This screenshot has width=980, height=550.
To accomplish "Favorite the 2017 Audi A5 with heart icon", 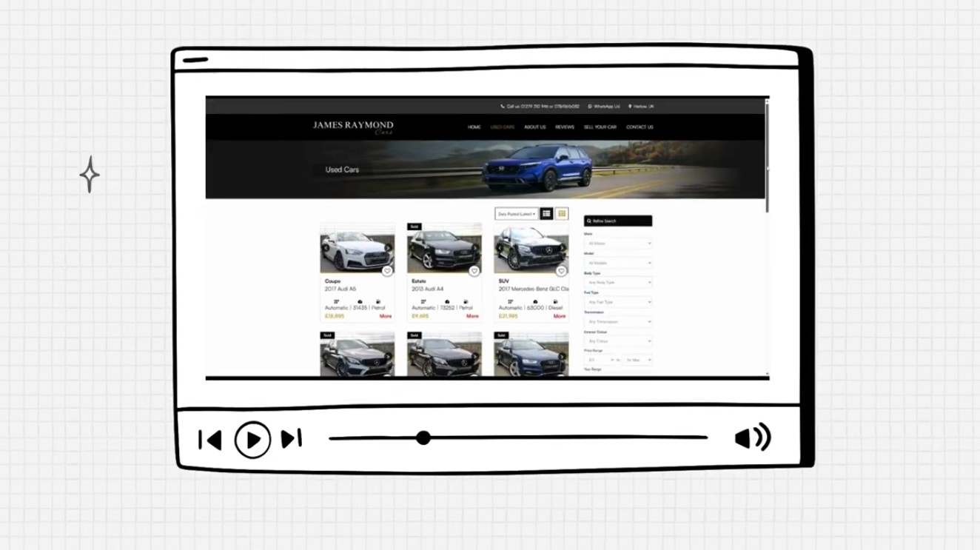I will tap(387, 272).
